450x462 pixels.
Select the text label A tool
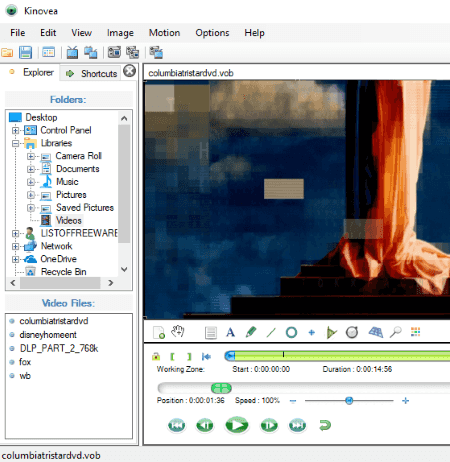click(x=230, y=332)
